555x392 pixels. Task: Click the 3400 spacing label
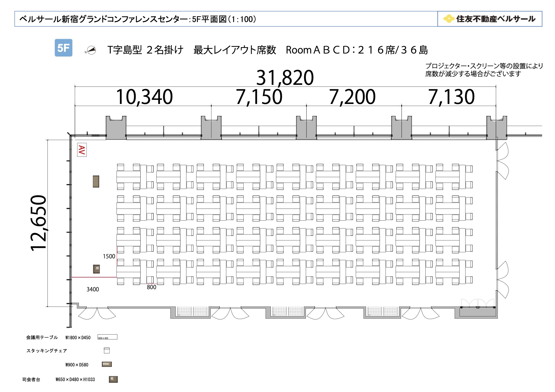point(93,289)
